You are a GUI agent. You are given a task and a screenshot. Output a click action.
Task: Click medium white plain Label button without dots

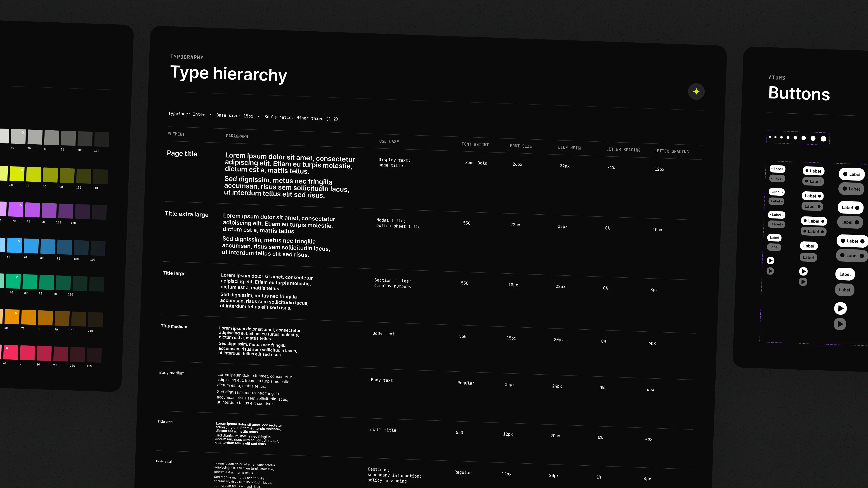(x=809, y=246)
